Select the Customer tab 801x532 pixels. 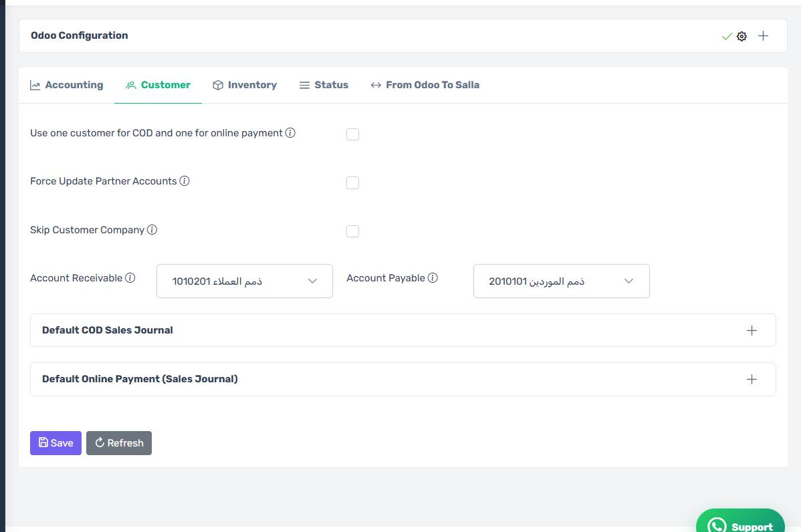[158, 86]
